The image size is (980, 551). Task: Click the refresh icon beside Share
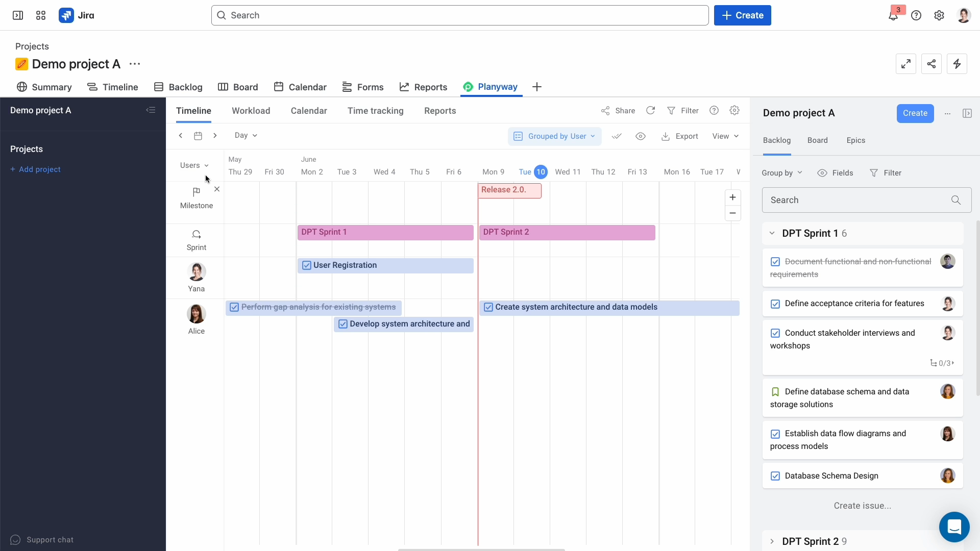click(650, 111)
